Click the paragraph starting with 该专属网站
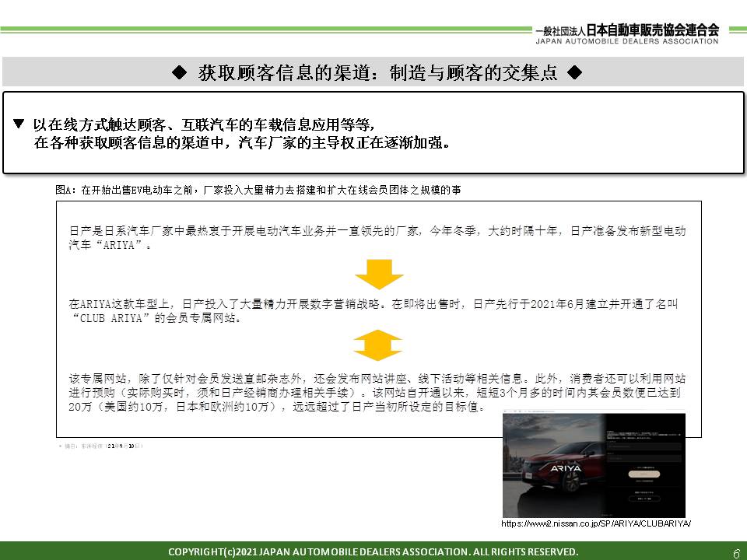The image size is (747, 560). pyautogui.click(x=378, y=393)
